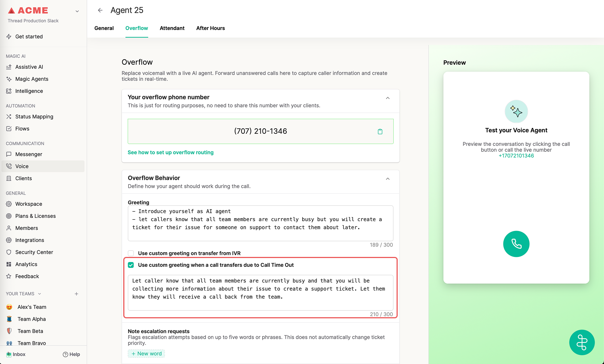The image size is (604, 364).
Task: Uncheck custom greeting for Call Time Out
Action: coord(131,265)
